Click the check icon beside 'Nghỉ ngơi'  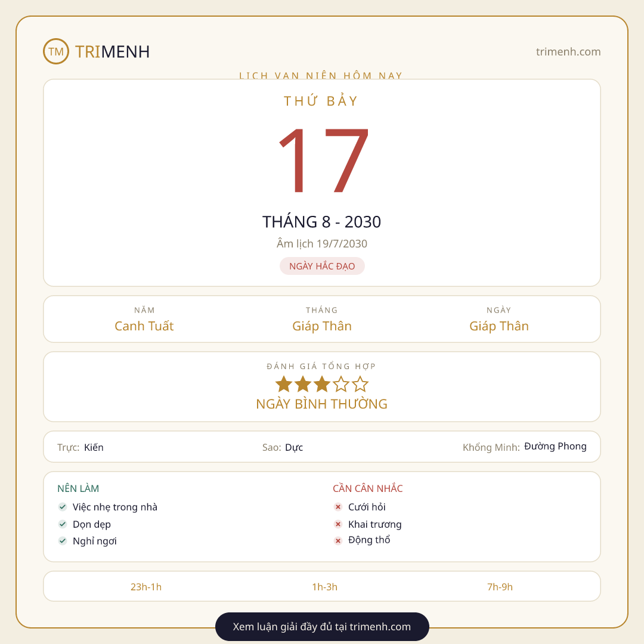pyautogui.click(x=63, y=541)
